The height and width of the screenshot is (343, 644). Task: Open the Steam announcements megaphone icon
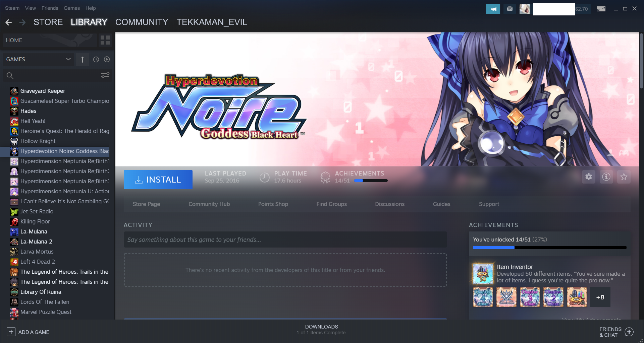coord(493,9)
